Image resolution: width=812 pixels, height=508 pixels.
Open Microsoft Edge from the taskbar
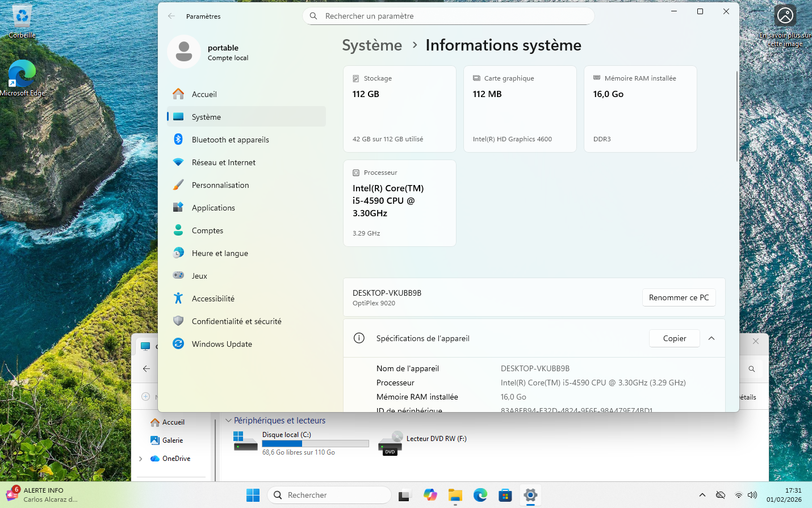tap(480, 495)
